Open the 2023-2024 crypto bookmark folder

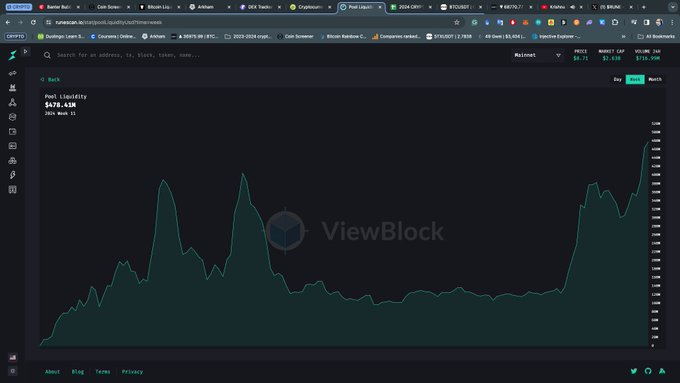pos(248,36)
